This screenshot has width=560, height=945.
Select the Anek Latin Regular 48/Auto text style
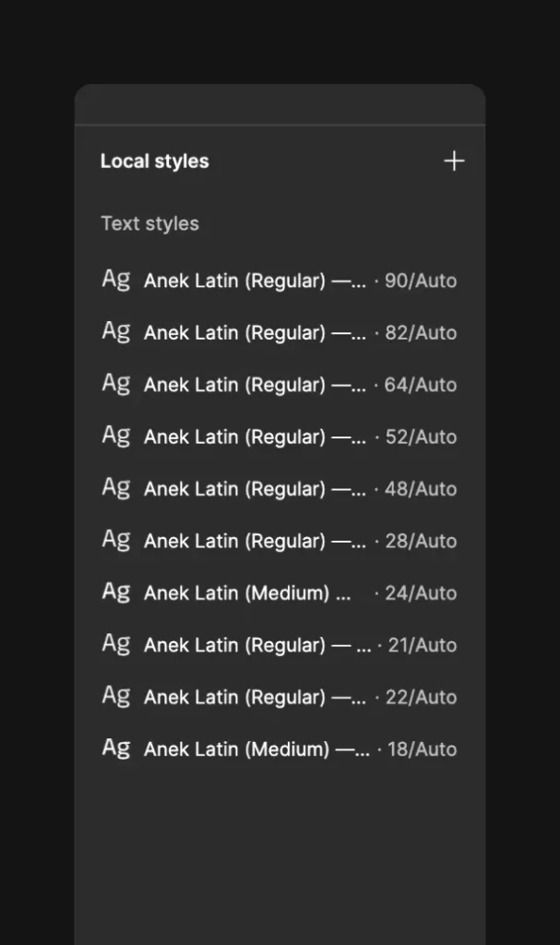click(277, 488)
